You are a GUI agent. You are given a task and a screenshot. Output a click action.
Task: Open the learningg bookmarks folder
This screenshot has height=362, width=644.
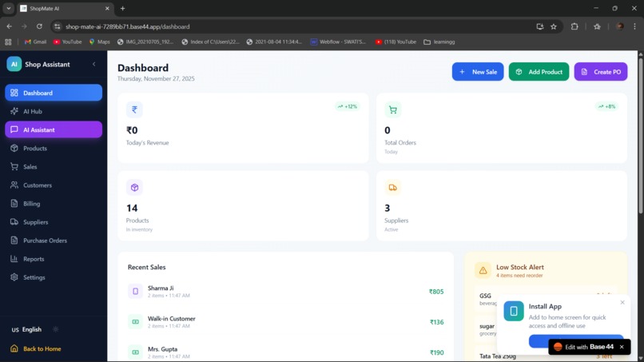point(439,42)
